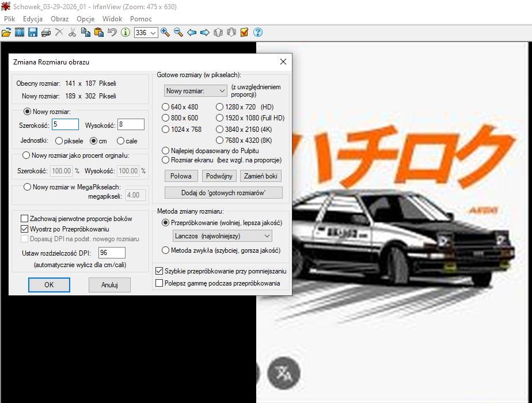Viewport: 532px width, 403px height.
Task: Toggle Szybkie przepróbkowanie przy pomniejszaniu checkbox
Action: [x=159, y=271]
